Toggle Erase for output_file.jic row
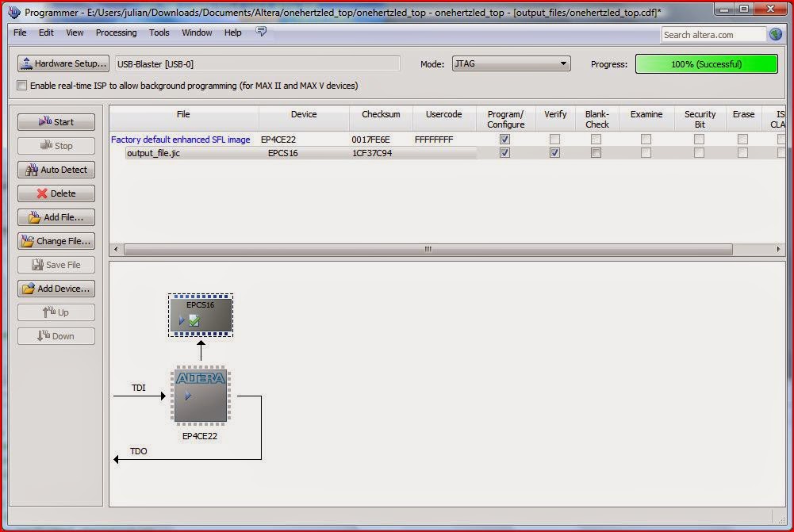The width and height of the screenshot is (794, 532). [x=743, y=153]
